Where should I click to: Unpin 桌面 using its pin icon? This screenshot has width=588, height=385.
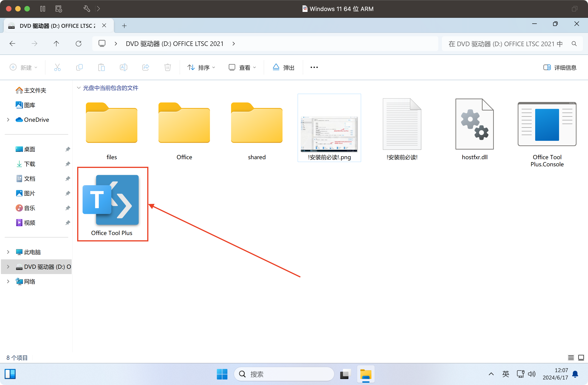[x=68, y=149]
